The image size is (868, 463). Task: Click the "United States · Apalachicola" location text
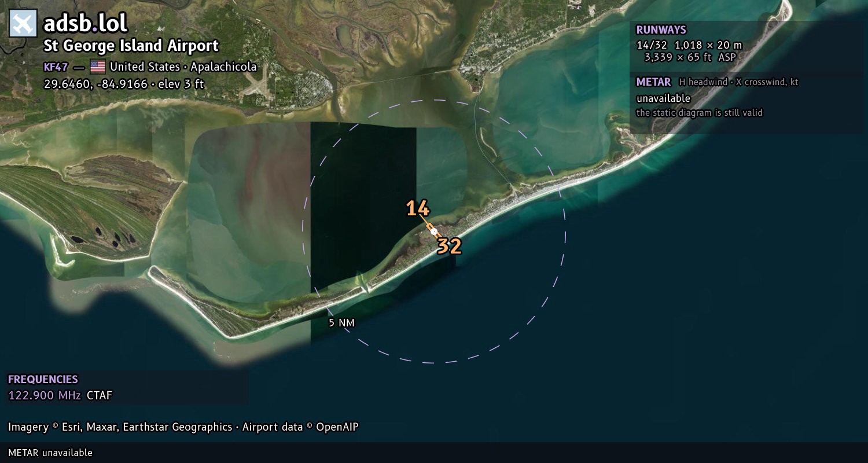click(183, 67)
